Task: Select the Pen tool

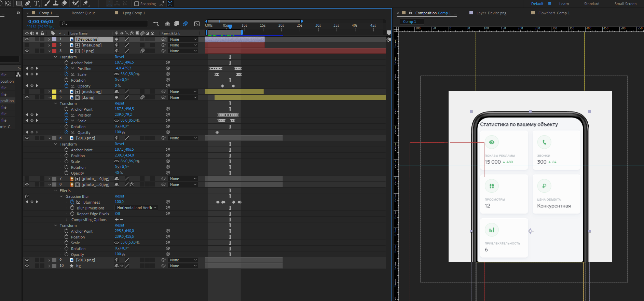Action: 28,3
